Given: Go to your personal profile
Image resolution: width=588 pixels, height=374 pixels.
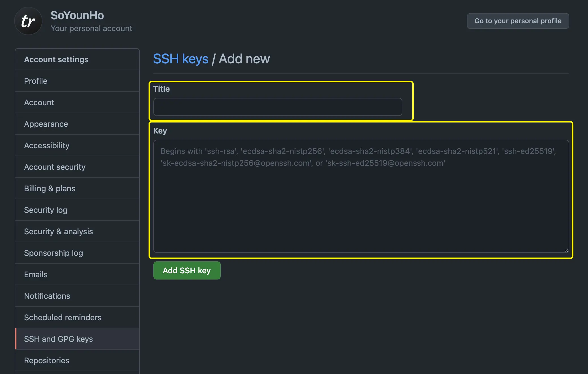Looking at the screenshot, I should tap(518, 21).
